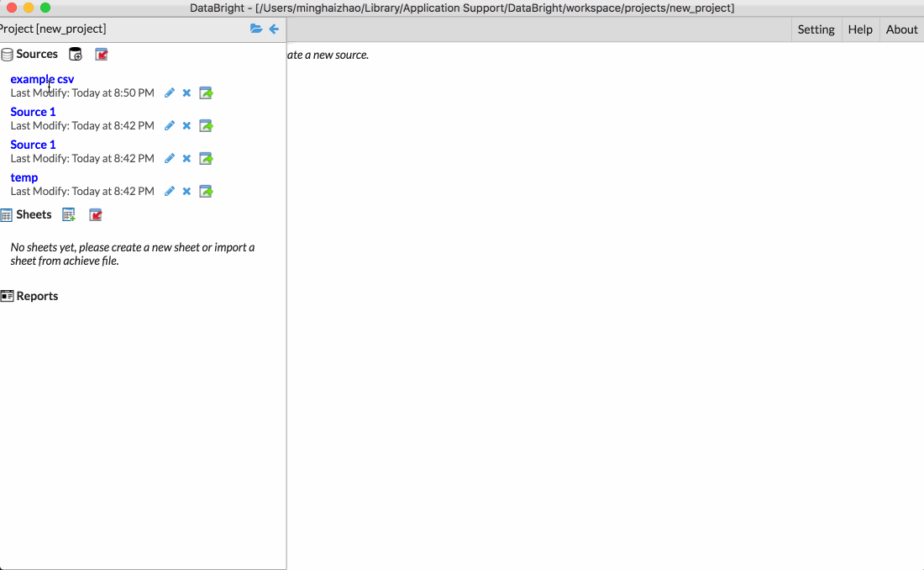Click the blue back arrow icon
The image size is (924, 570).
[274, 29]
